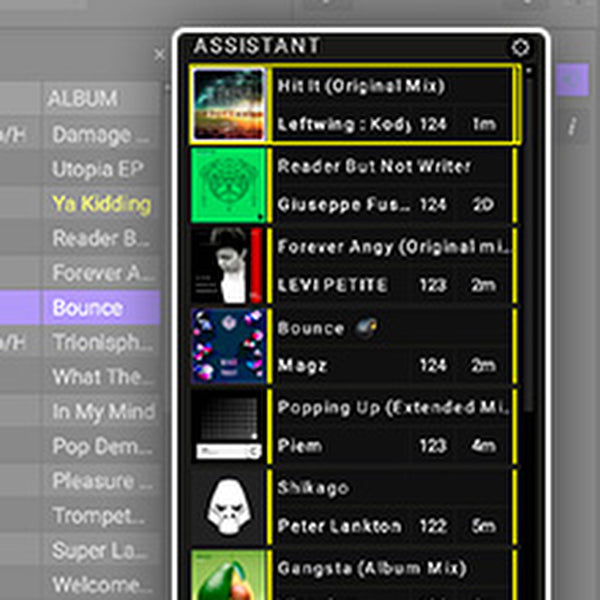600x600 pixels.
Task: Select Bounce title in Assistant list
Action: pos(311,329)
